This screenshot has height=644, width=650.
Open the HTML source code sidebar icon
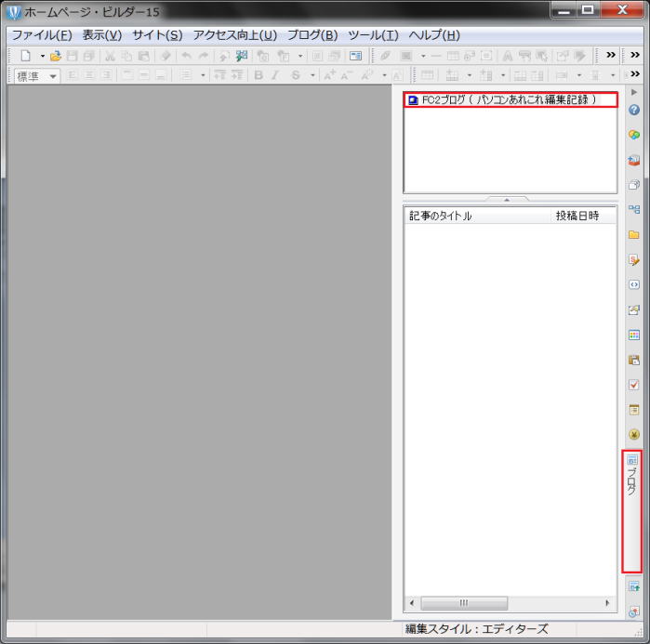(634, 284)
